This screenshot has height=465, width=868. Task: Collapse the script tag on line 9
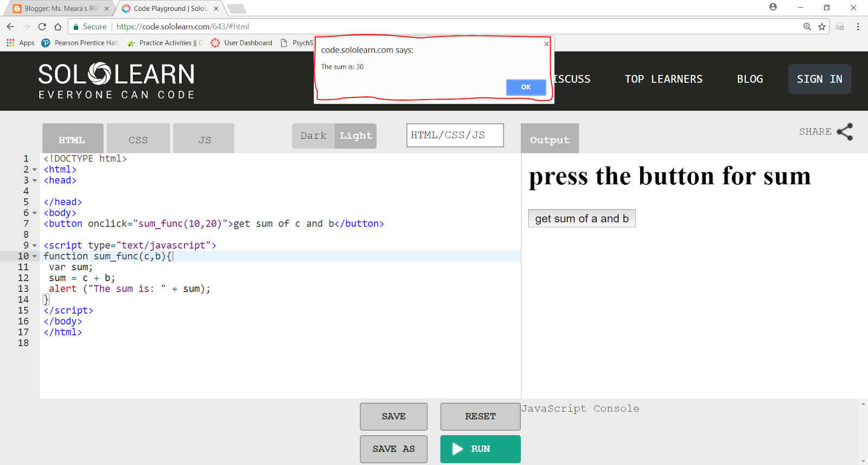(35, 246)
